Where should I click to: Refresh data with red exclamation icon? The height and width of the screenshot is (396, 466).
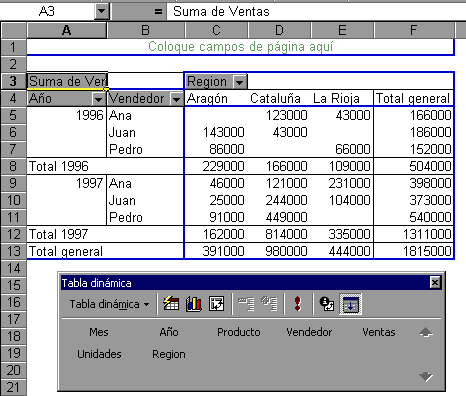[x=298, y=304]
